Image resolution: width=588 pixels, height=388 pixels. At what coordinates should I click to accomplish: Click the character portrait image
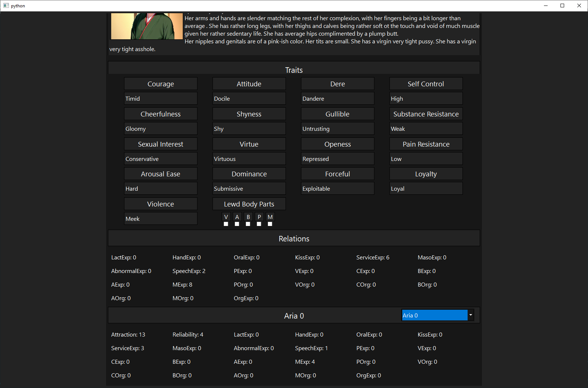coord(147,26)
